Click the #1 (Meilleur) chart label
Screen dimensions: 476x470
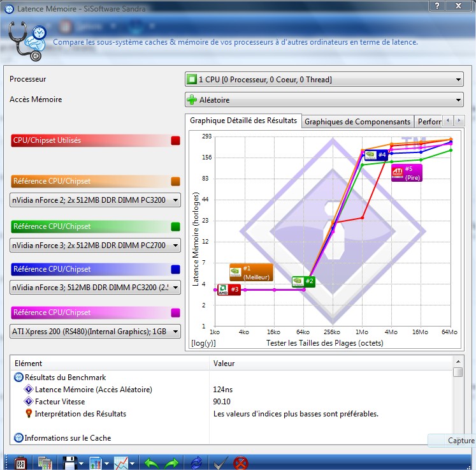[x=251, y=272]
